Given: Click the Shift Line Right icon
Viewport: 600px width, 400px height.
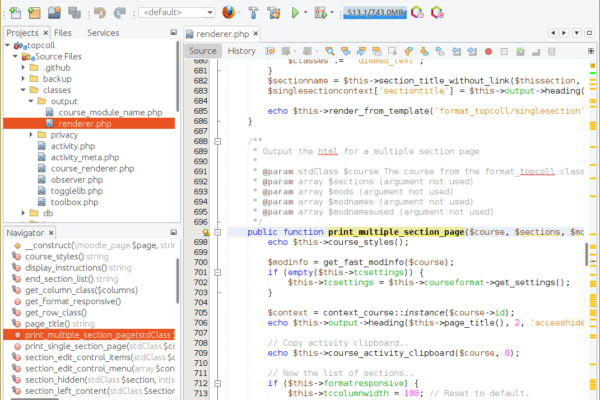Looking at the screenshot, I should point(472,51).
